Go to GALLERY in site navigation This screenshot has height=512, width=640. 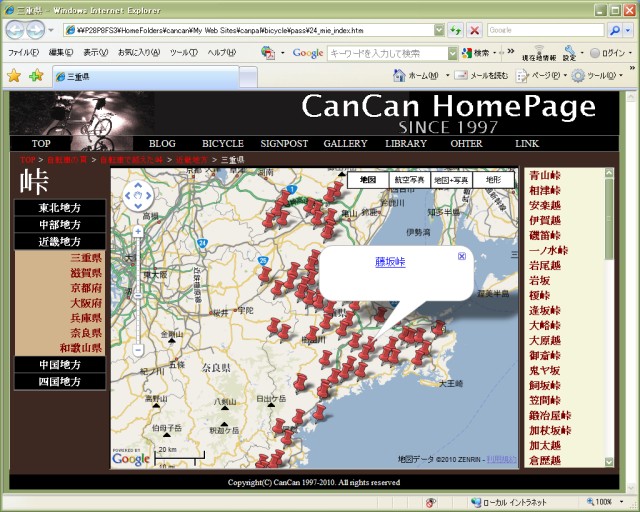345,143
